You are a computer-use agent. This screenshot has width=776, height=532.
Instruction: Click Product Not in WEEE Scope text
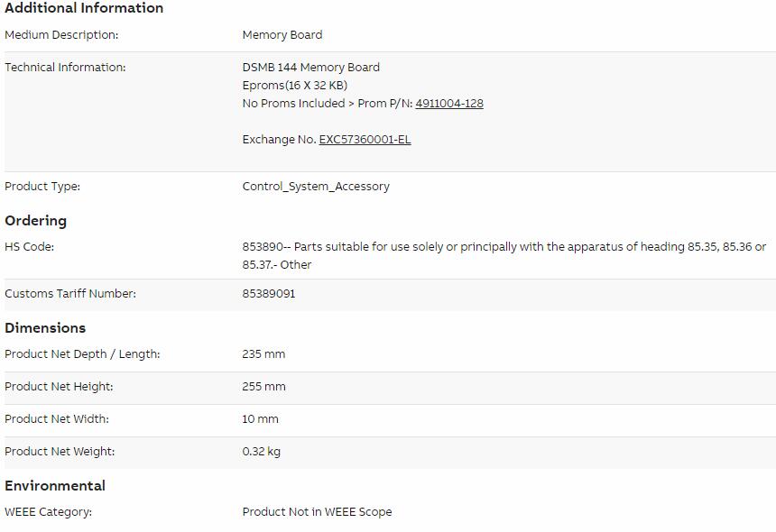coord(317,512)
